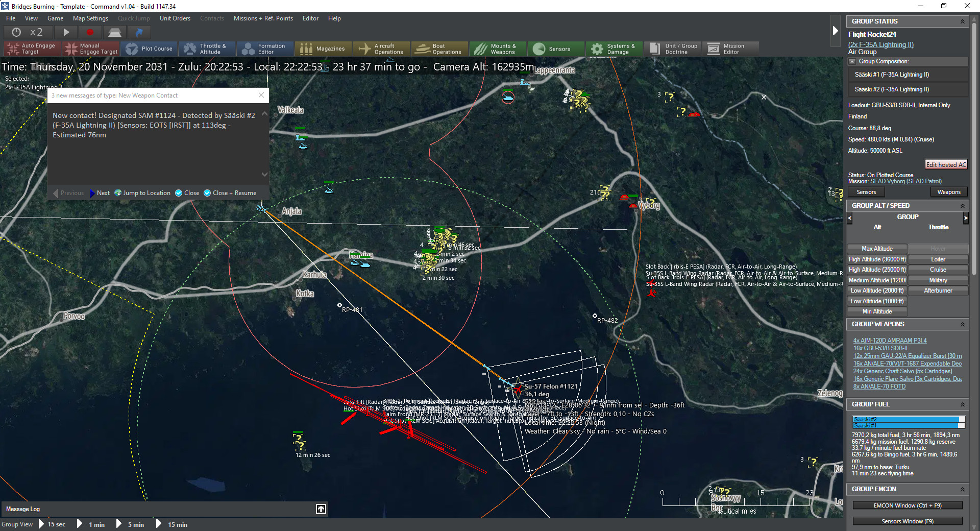Screen dimensions: 980x531
Task: Expand the Message Log panel
Action: [x=321, y=509]
